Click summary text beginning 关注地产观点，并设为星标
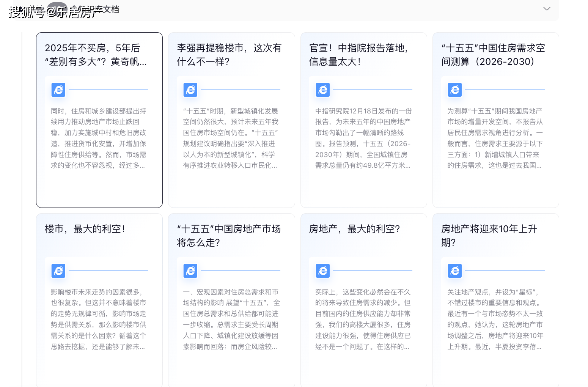This screenshot has width=588, height=387. pos(495,319)
